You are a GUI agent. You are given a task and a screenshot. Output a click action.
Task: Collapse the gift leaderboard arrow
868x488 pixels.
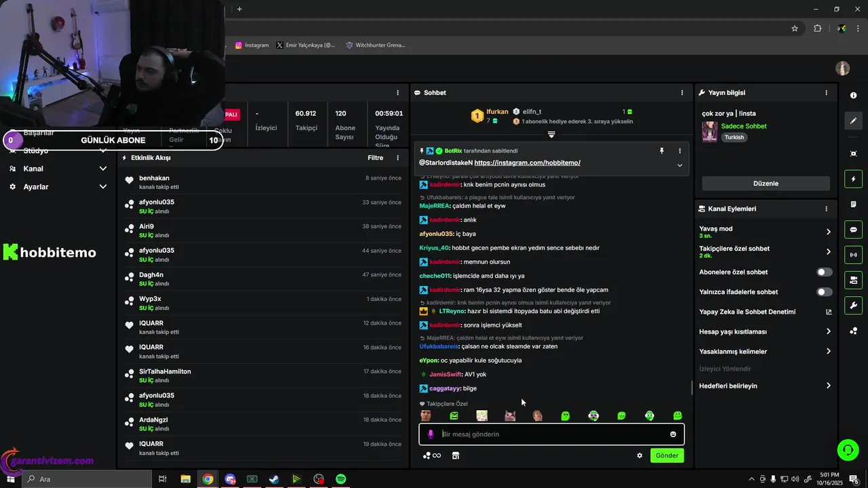coord(551,135)
